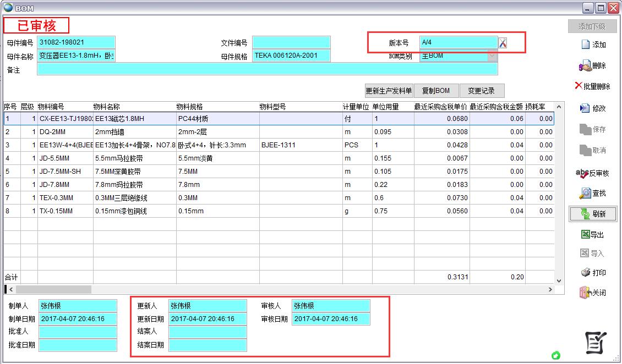Open 查找 (Search) with magnifier icon
The height and width of the screenshot is (364, 622).
tap(592, 194)
